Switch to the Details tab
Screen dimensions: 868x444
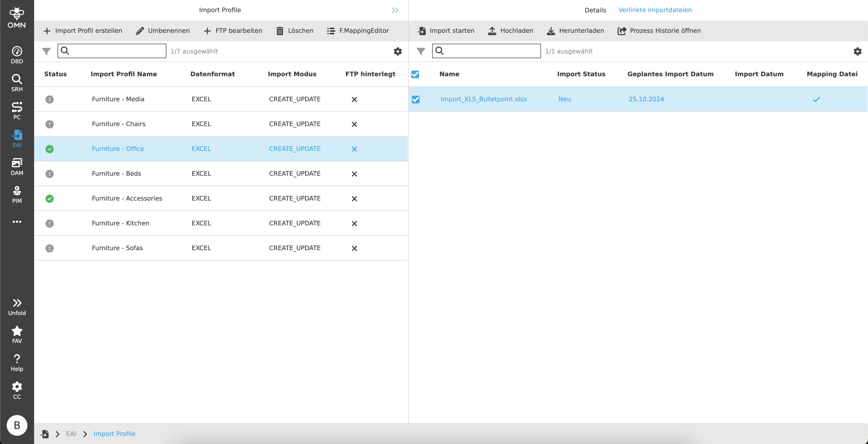595,10
